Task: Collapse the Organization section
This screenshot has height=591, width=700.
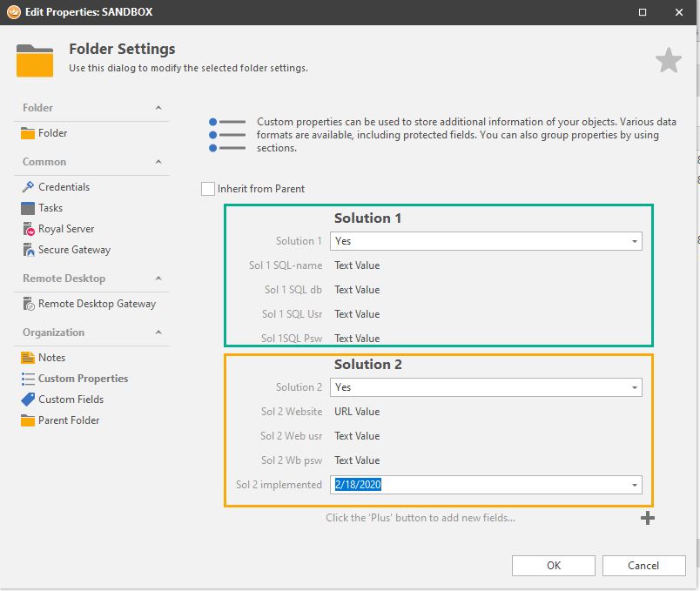Action: [158, 332]
